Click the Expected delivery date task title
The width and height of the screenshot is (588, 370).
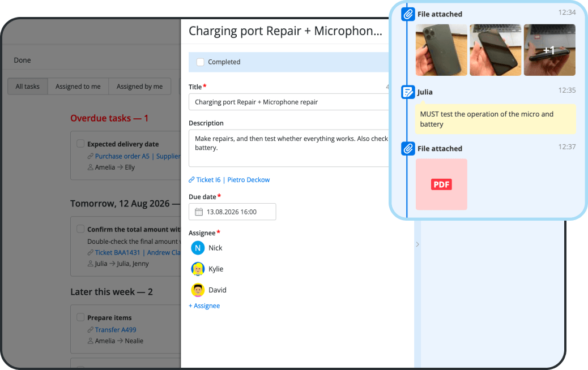123,144
